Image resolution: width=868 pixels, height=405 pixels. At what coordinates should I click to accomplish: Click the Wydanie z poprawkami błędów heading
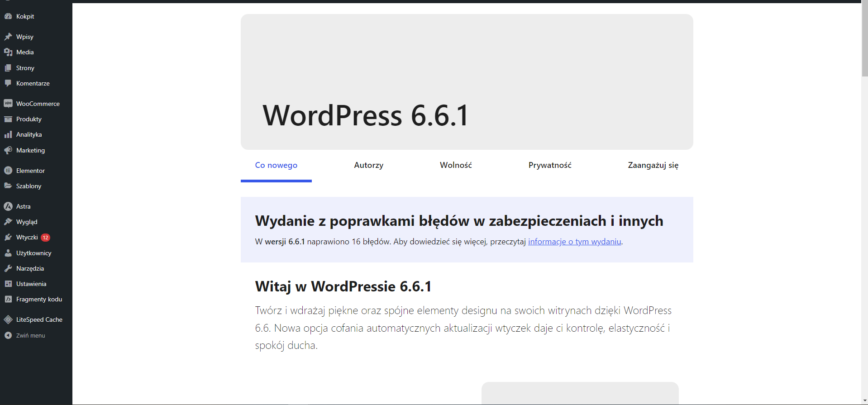459,221
